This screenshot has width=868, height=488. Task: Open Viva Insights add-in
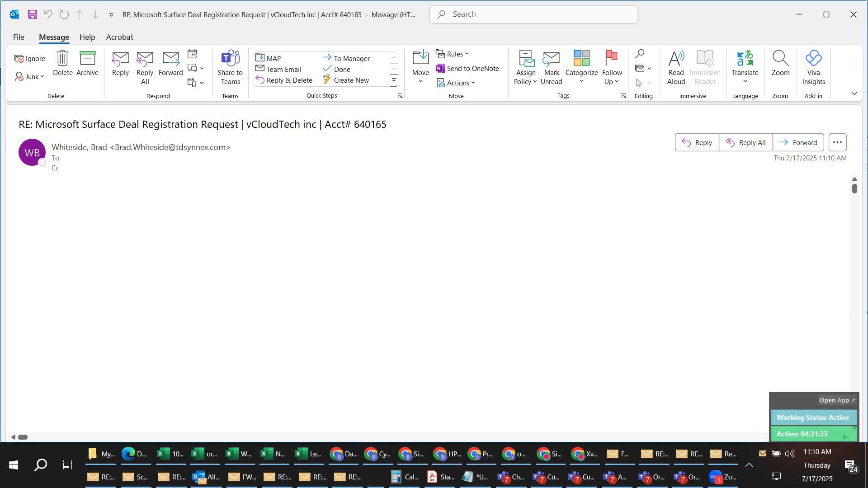coord(813,68)
